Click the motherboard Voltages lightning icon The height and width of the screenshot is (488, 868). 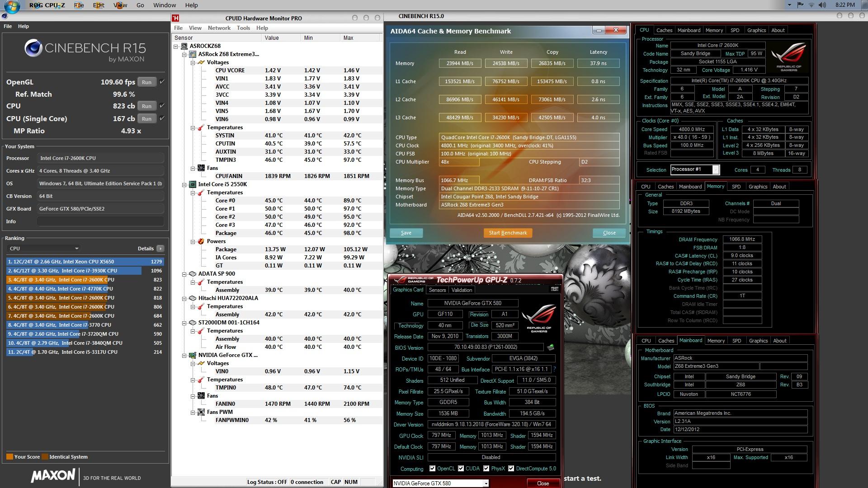point(201,62)
